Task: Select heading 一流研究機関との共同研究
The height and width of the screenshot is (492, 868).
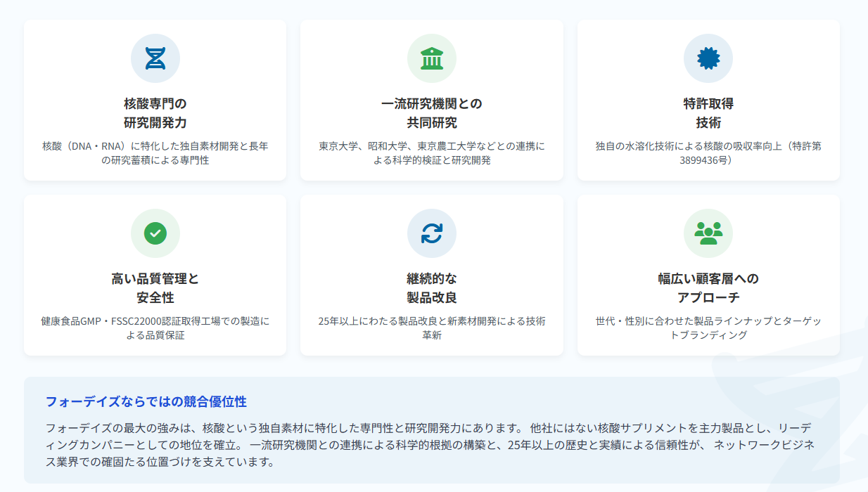Action: (x=432, y=113)
